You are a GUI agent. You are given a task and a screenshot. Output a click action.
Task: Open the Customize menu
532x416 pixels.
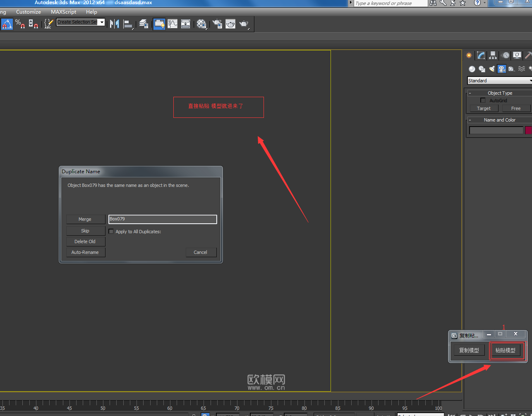pos(29,12)
